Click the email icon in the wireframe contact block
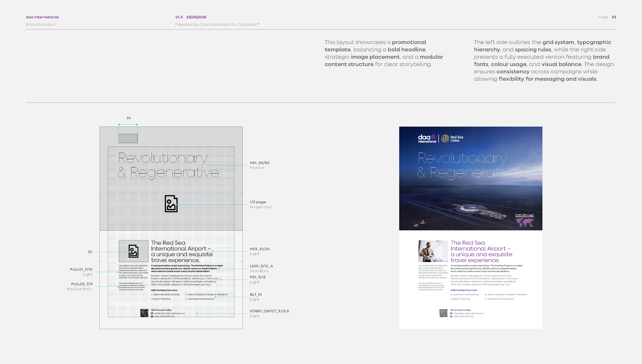The image size is (642, 364). click(152, 313)
